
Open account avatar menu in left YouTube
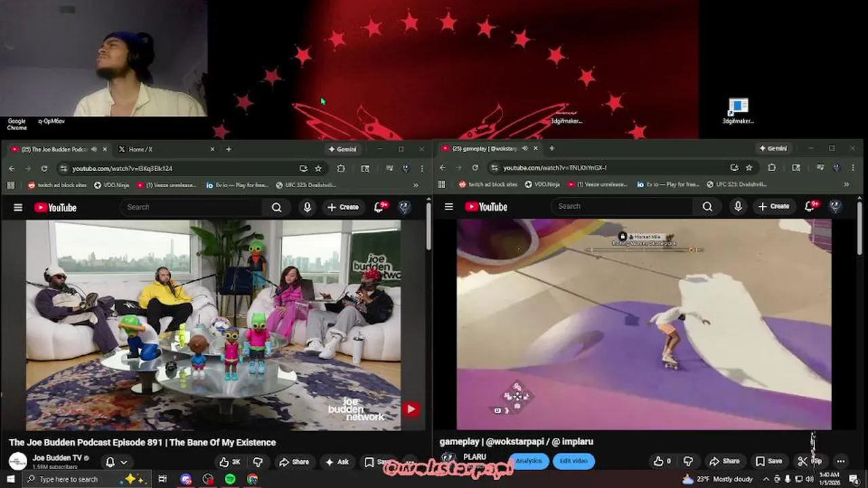[x=405, y=207]
